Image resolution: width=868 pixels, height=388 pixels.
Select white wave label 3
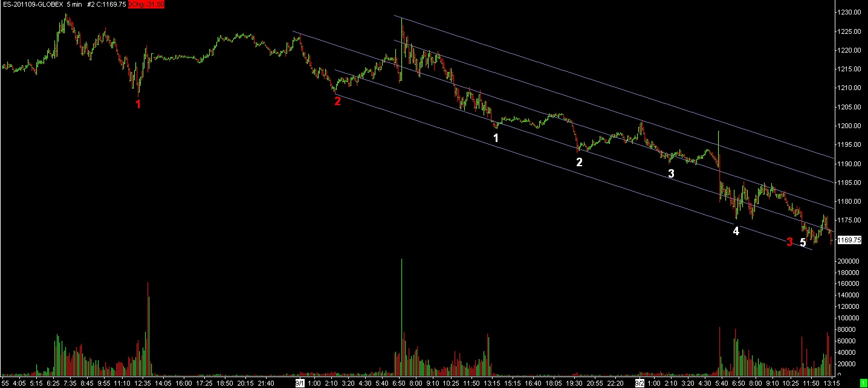(x=671, y=173)
